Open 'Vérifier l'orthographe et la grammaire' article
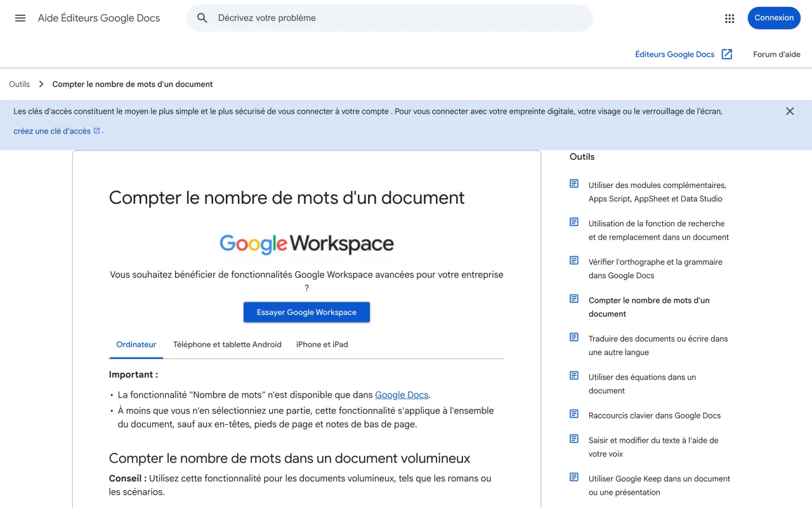Screen dimensions: 812x508 655,269
